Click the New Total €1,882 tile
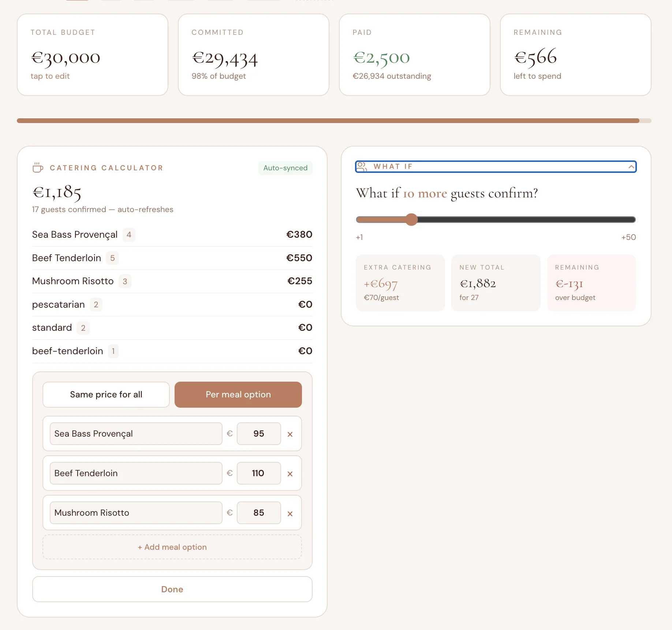The width and height of the screenshot is (672, 630). [x=496, y=283]
